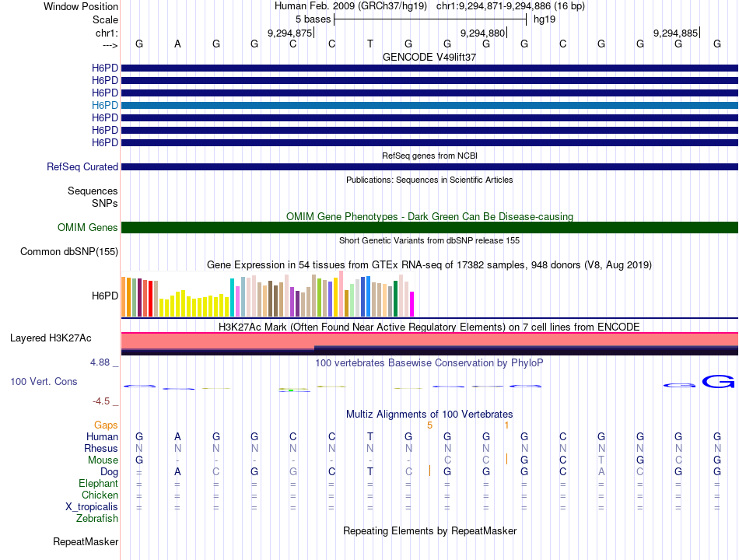This screenshot has width=739, height=560.
Task: Click the dark green OMIM Genes bar
Action: (429, 228)
